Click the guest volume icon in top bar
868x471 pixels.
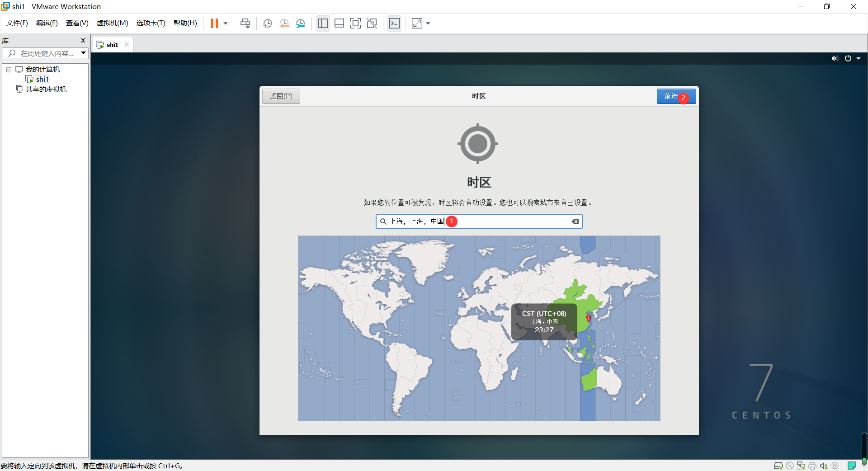click(835, 58)
